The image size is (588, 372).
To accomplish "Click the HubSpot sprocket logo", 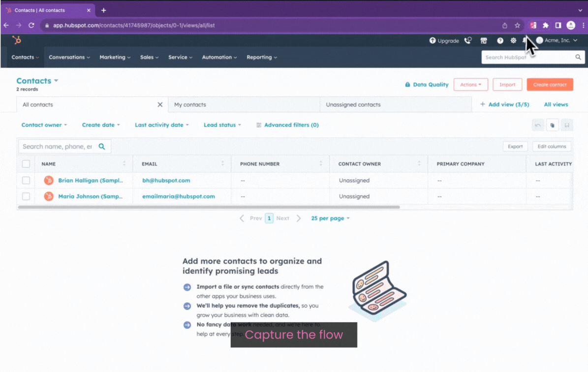I will (x=17, y=40).
